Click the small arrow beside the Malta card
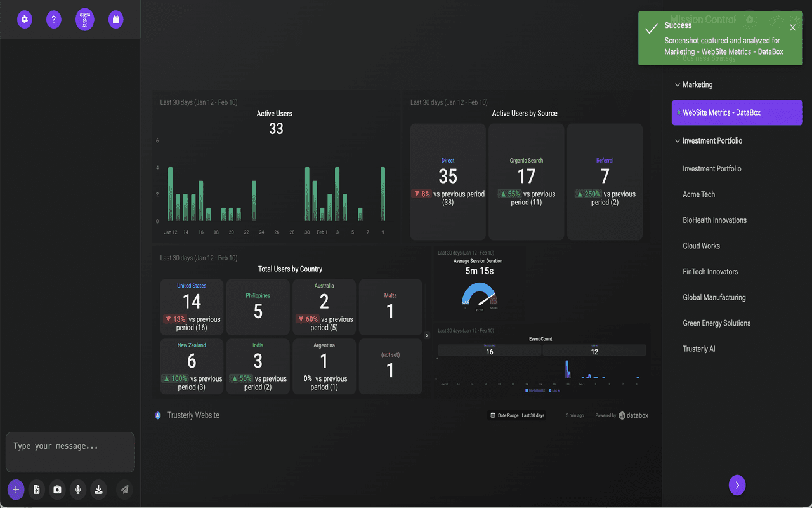 point(427,335)
